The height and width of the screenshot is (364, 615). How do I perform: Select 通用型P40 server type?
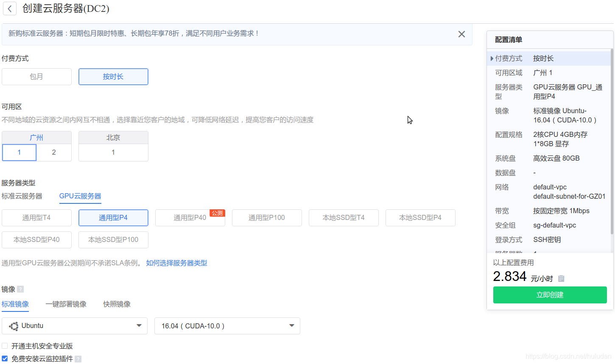click(x=190, y=218)
